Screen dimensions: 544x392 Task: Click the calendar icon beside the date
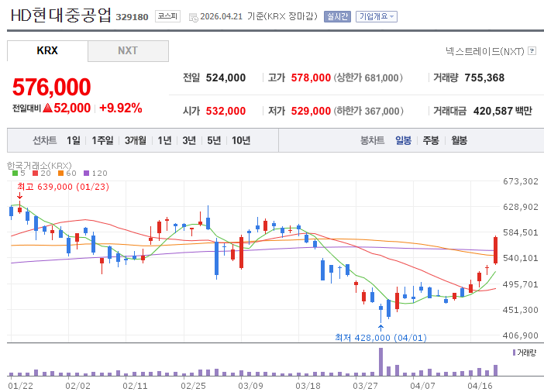pos(193,17)
